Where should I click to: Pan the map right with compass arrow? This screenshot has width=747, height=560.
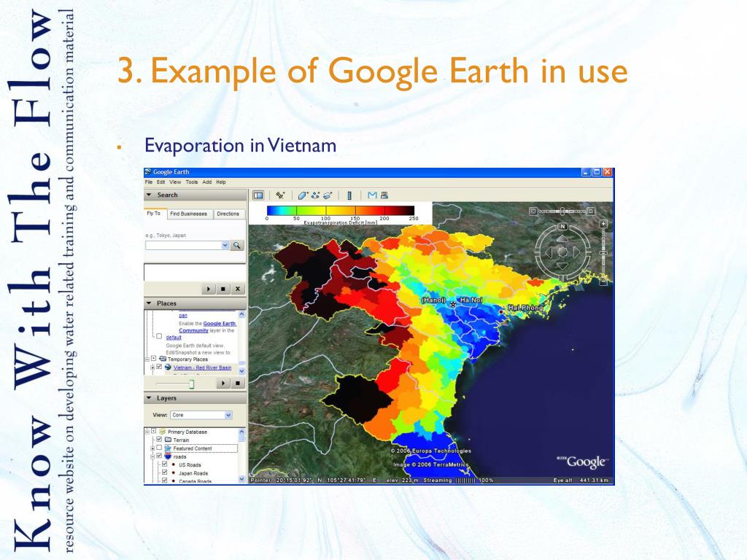tap(576, 252)
